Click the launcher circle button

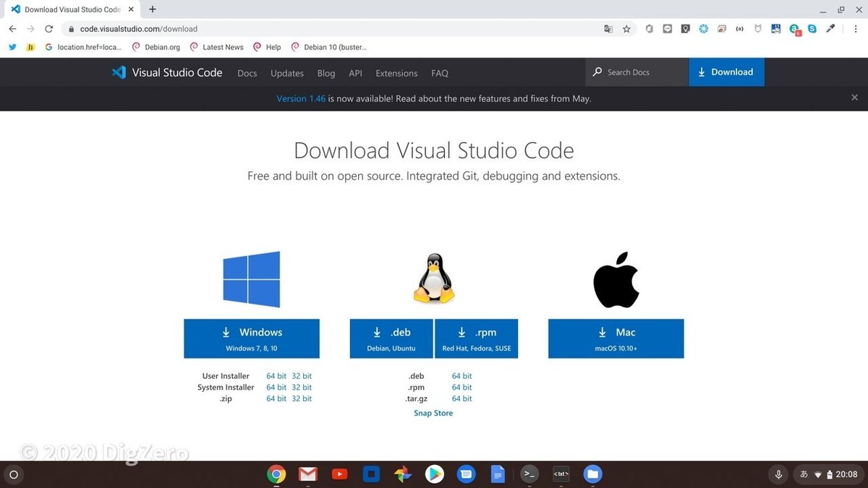coord(14,475)
